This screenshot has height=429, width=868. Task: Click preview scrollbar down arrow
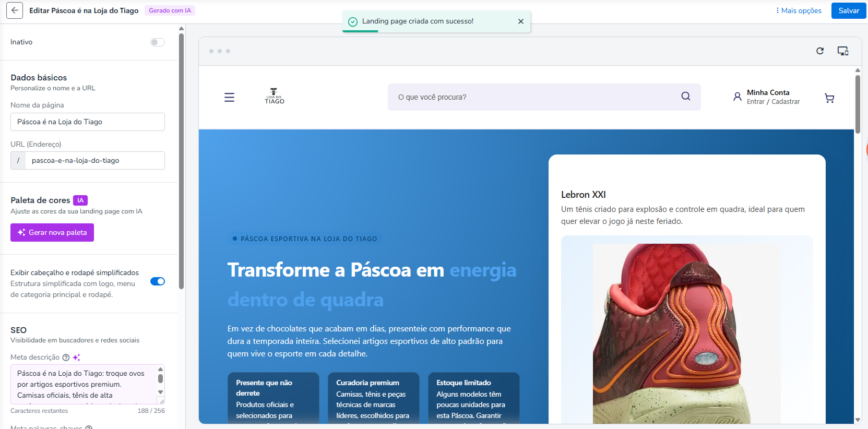[x=858, y=420]
